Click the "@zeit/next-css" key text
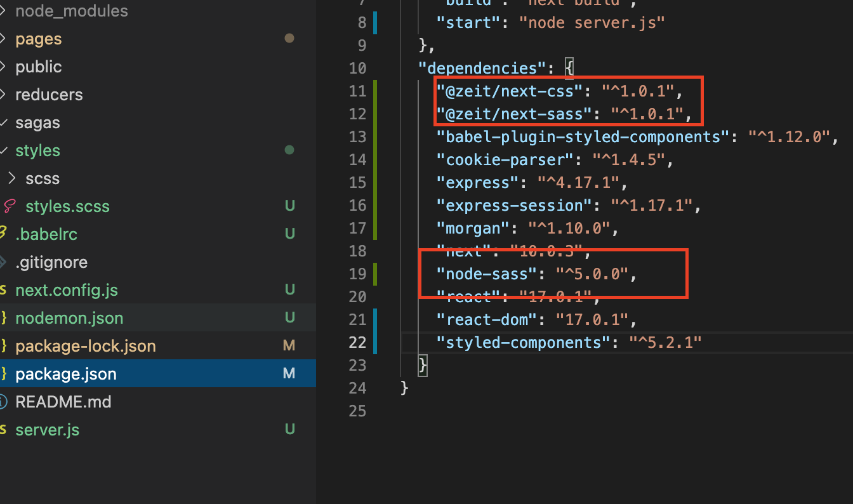This screenshot has width=853, height=504. [510, 91]
